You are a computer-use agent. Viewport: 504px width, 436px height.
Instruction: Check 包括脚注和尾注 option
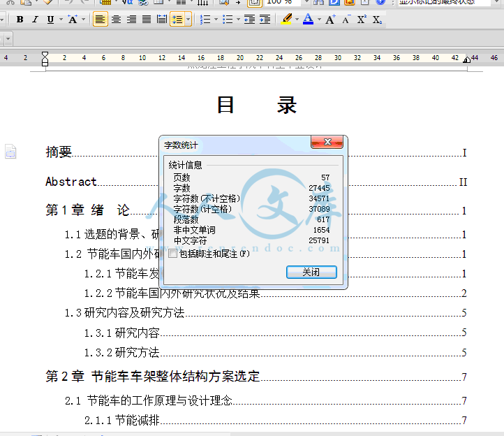(172, 254)
